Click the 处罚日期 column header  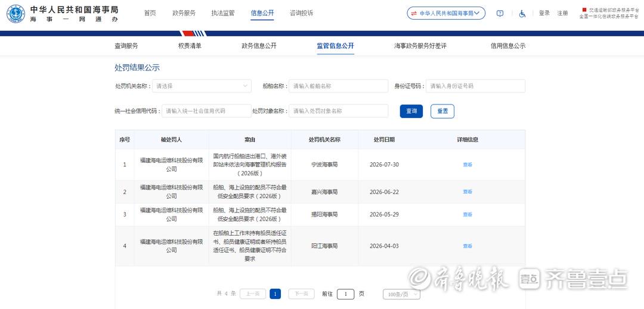point(384,140)
